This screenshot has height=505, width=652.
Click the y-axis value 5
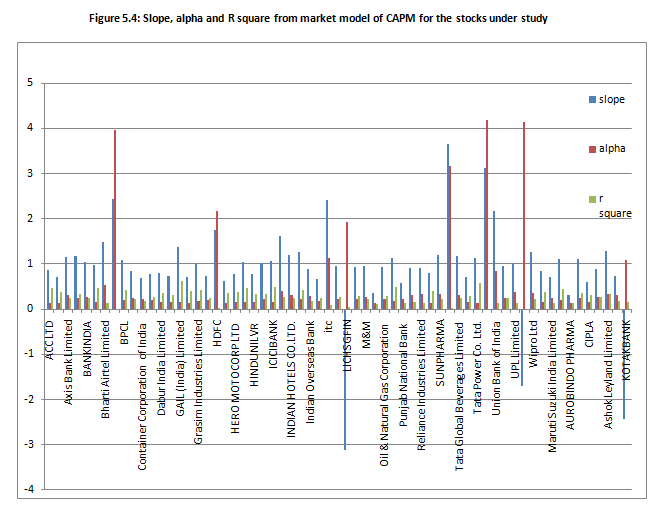click(x=30, y=83)
